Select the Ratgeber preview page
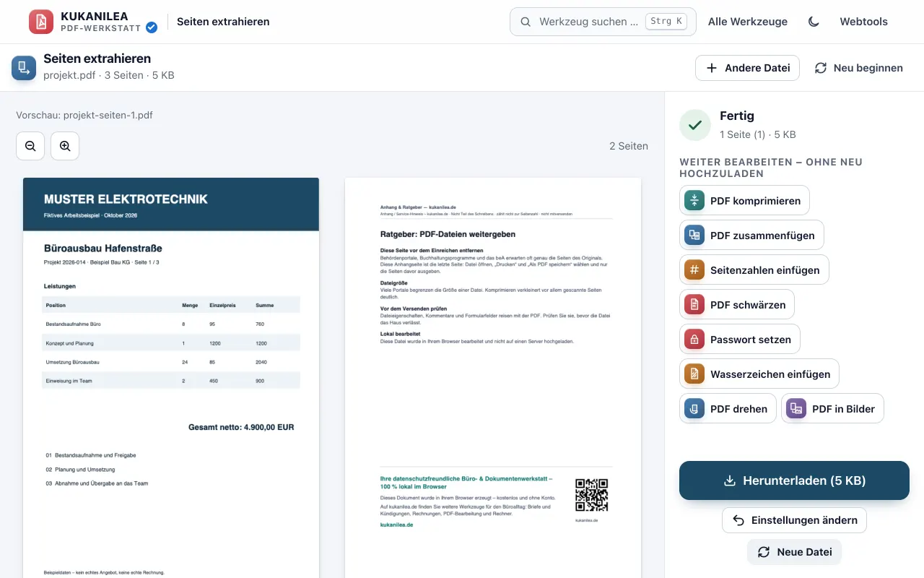Image resolution: width=924 pixels, height=578 pixels. tap(493, 378)
